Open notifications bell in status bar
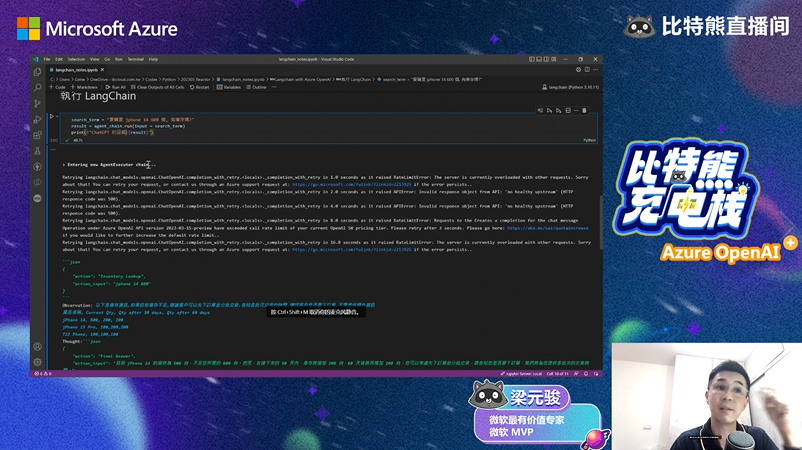This screenshot has width=802, height=450. (586, 374)
